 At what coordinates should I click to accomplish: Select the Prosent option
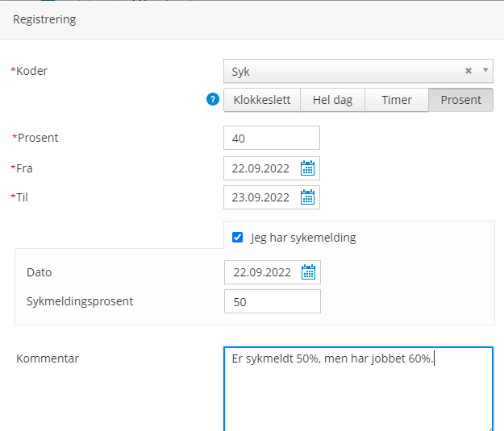(461, 100)
